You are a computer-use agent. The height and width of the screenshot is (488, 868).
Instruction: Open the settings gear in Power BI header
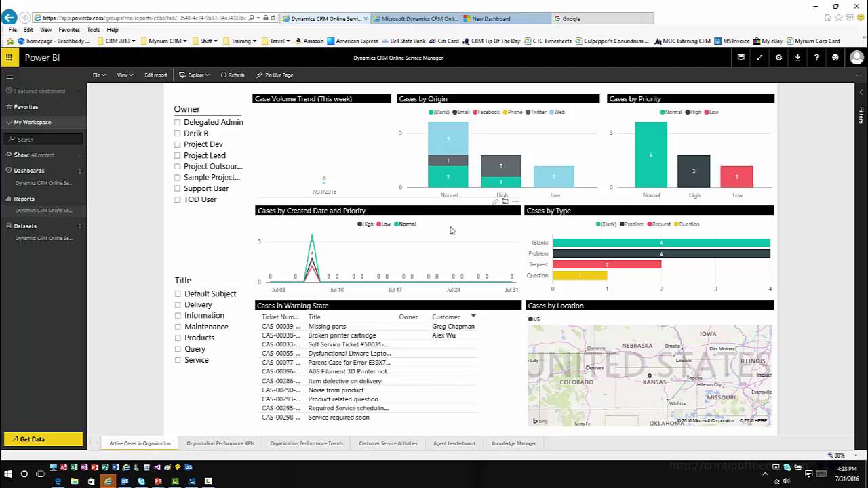[778, 58]
